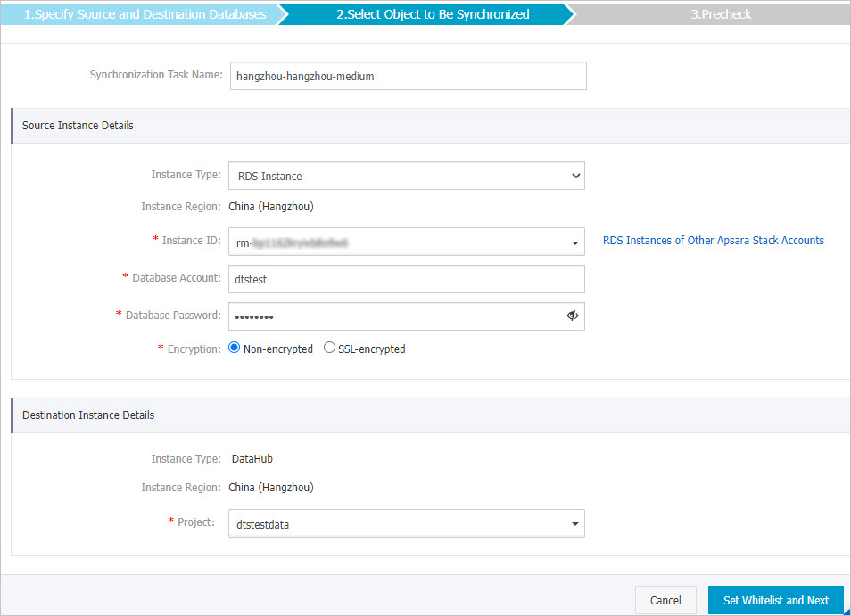Click the Project field label
851x616 pixels.
pyautogui.click(x=196, y=522)
